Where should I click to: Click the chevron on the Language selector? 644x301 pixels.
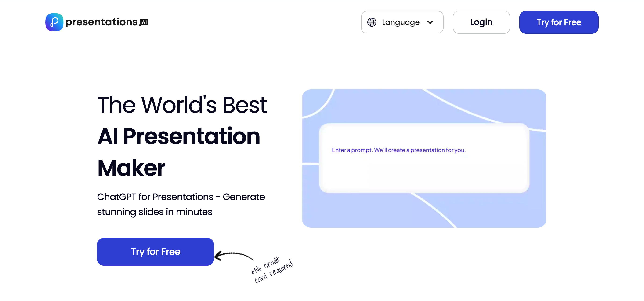[x=431, y=22]
